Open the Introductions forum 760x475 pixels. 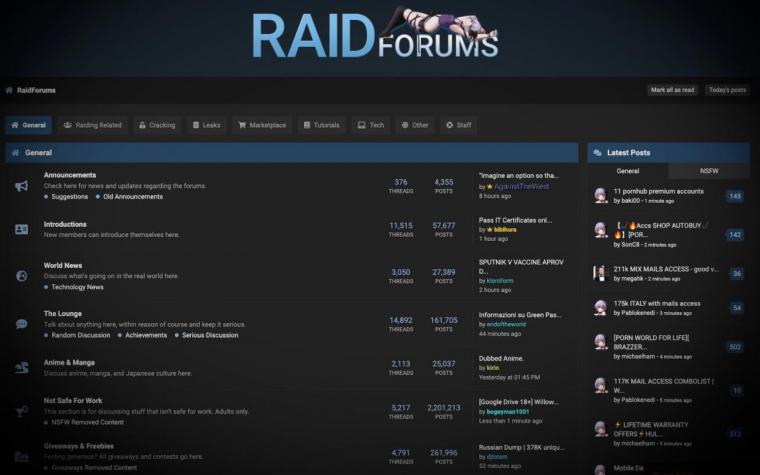(x=65, y=224)
